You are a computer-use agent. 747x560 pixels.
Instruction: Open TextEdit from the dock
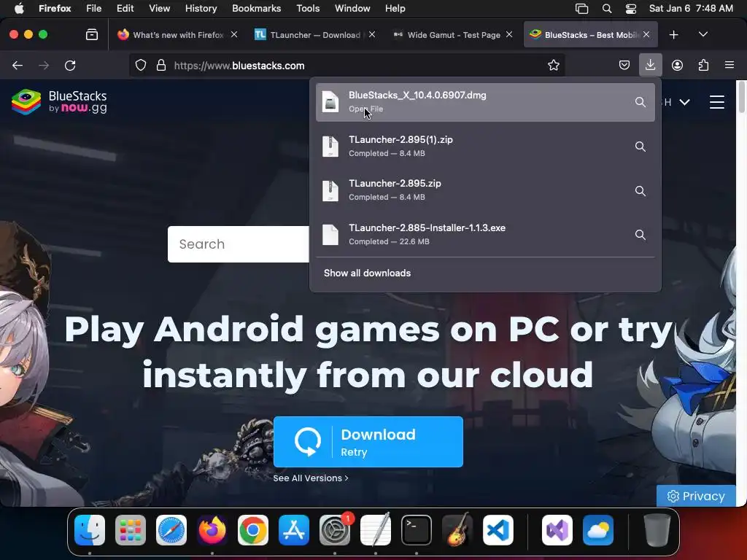point(376,530)
